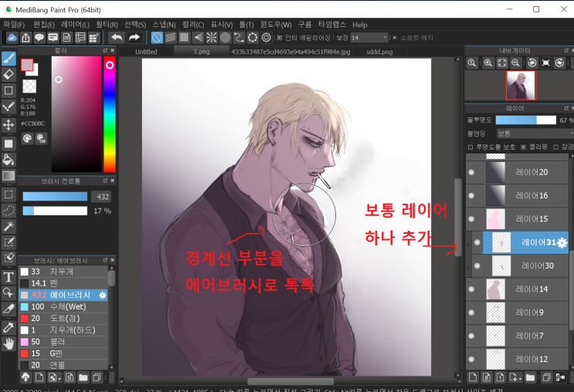The height and width of the screenshot is (392, 574).
Task: Close the 컬러 panel with its X
Action: pyautogui.click(x=112, y=50)
